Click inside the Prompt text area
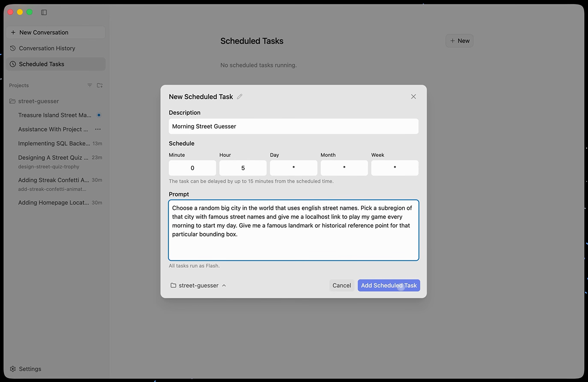Screen dimensions: 588x382 click(294, 230)
